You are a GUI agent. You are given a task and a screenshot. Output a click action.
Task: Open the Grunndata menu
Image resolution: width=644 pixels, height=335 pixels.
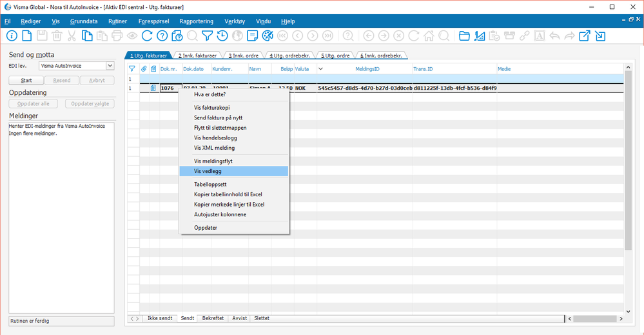tap(84, 21)
